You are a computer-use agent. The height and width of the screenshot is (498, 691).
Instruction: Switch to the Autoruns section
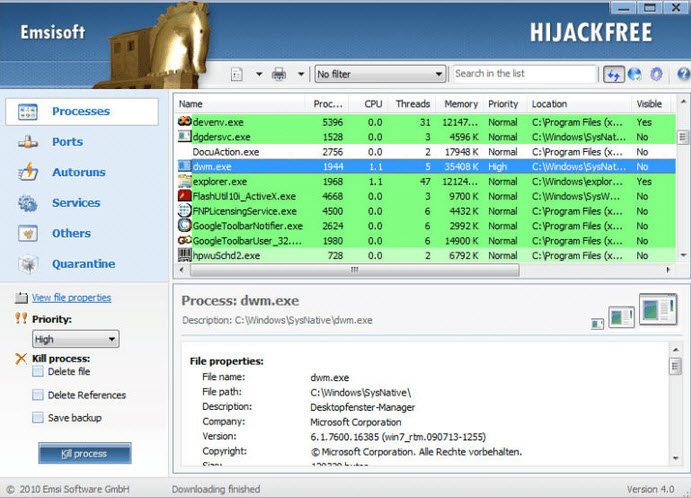pos(79,172)
